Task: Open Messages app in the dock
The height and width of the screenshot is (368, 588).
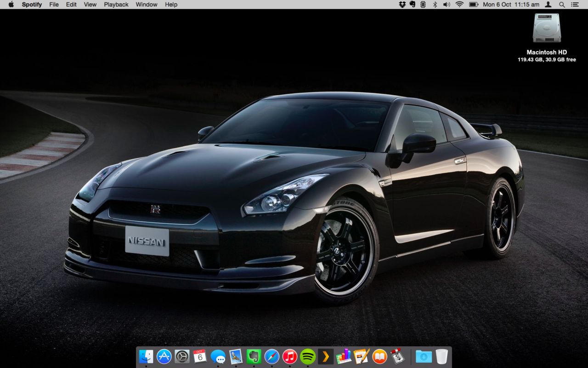Action: [218, 356]
